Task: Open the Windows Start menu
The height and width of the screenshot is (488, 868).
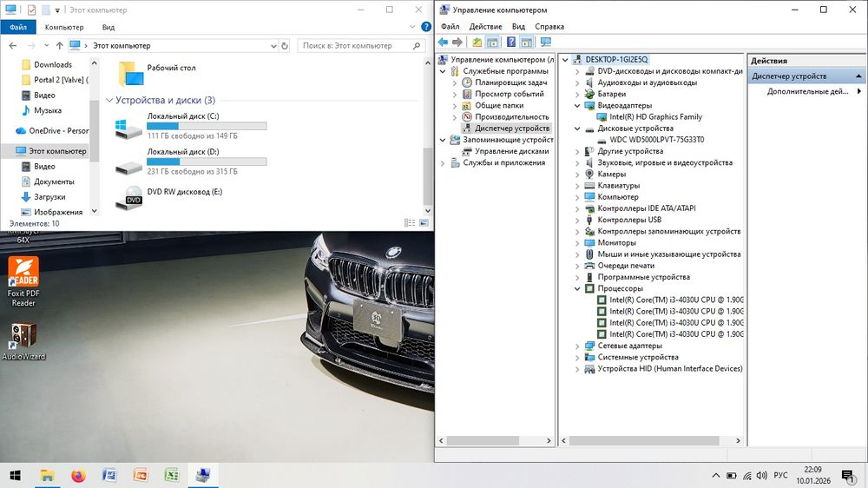Action: pos(16,475)
